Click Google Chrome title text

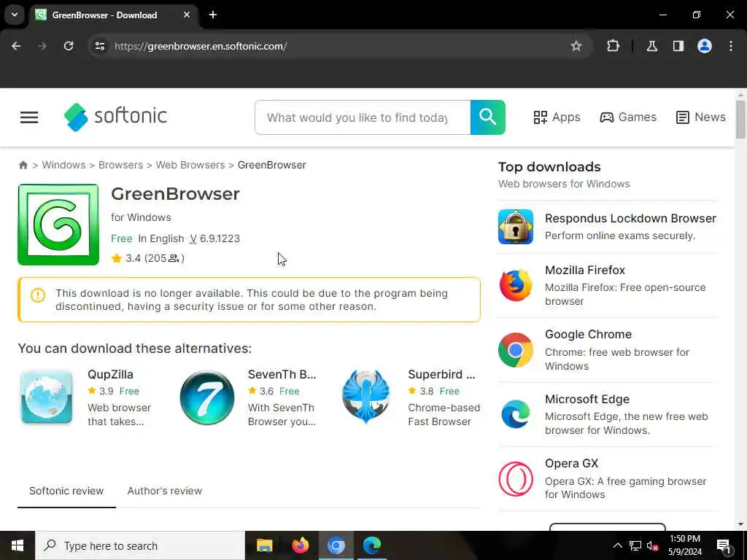pos(588,334)
